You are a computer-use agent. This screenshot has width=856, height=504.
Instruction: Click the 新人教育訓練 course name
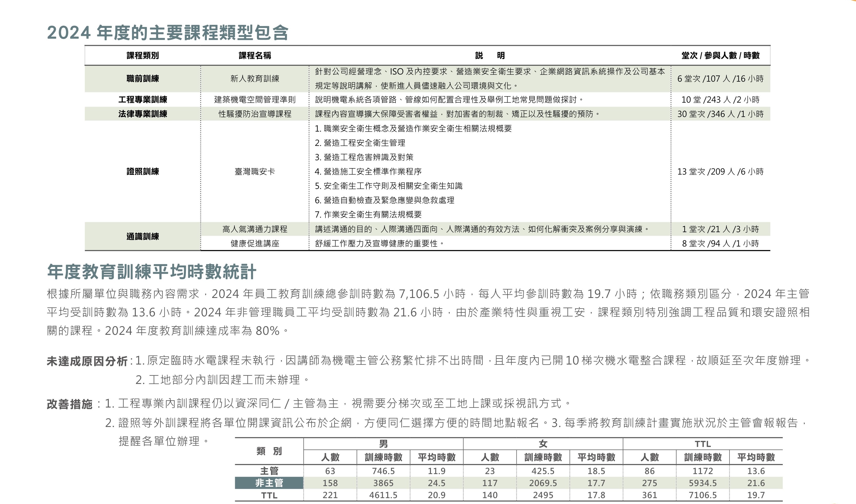point(255,78)
